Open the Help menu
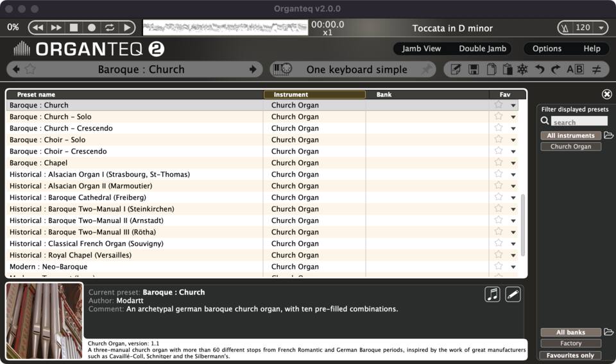Image resolution: width=616 pixels, height=364 pixels. [x=592, y=49]
